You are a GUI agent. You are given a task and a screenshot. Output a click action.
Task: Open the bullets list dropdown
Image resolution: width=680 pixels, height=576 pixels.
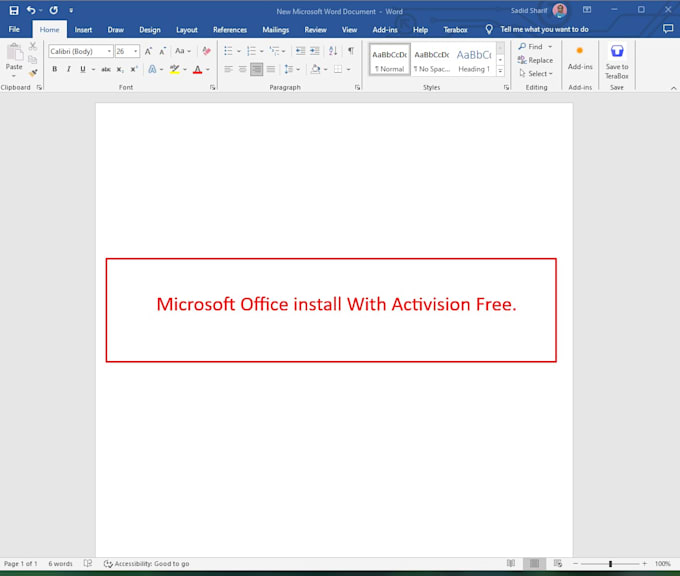tap(239, 51)
